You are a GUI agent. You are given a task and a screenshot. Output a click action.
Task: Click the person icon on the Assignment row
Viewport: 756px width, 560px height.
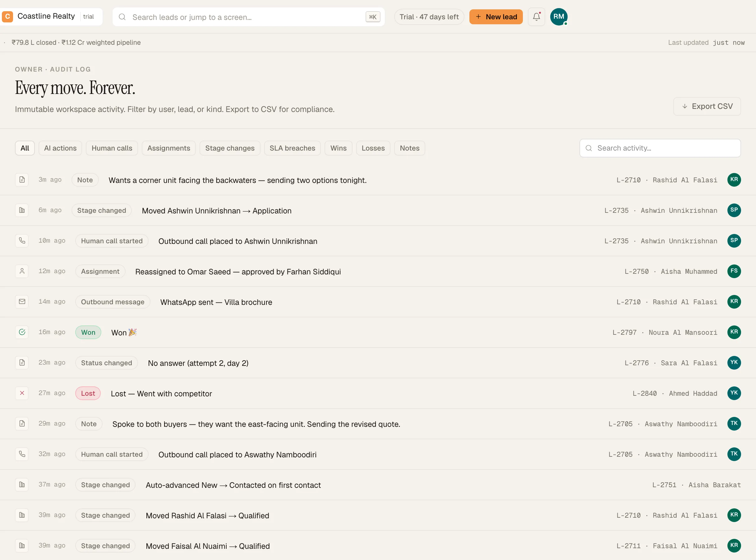coord(22,271)
